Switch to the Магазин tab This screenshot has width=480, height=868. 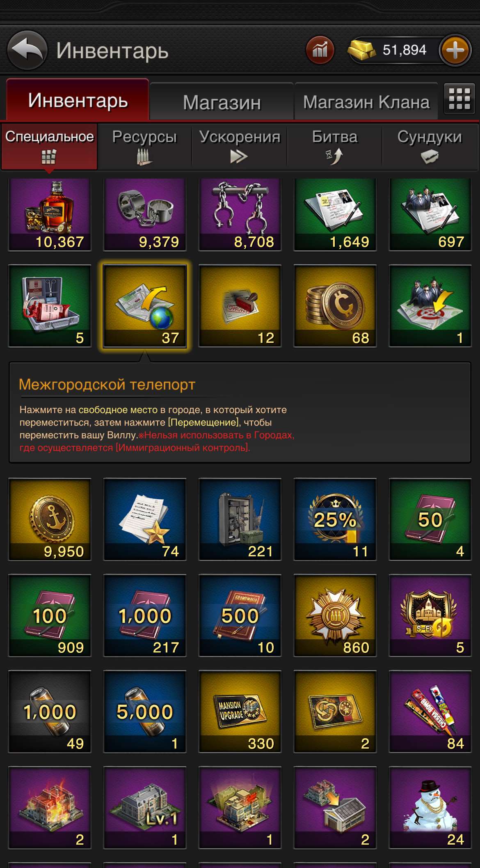click(x=222, y=102)
